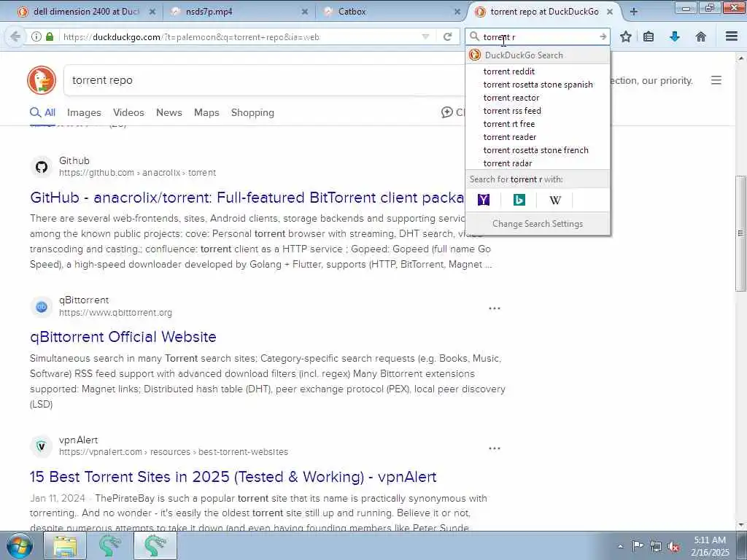
Task: Choose suggestion torrent reader
Action: click(x=538, y=137)
